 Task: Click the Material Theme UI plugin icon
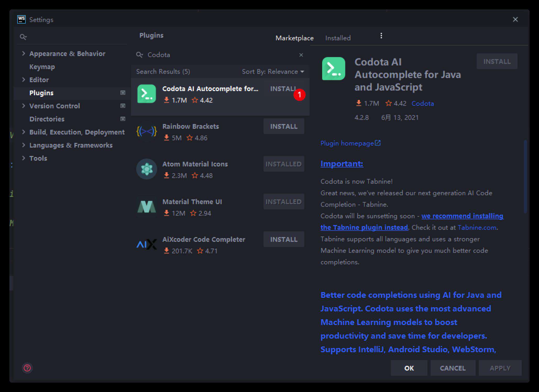click(147, 207)
